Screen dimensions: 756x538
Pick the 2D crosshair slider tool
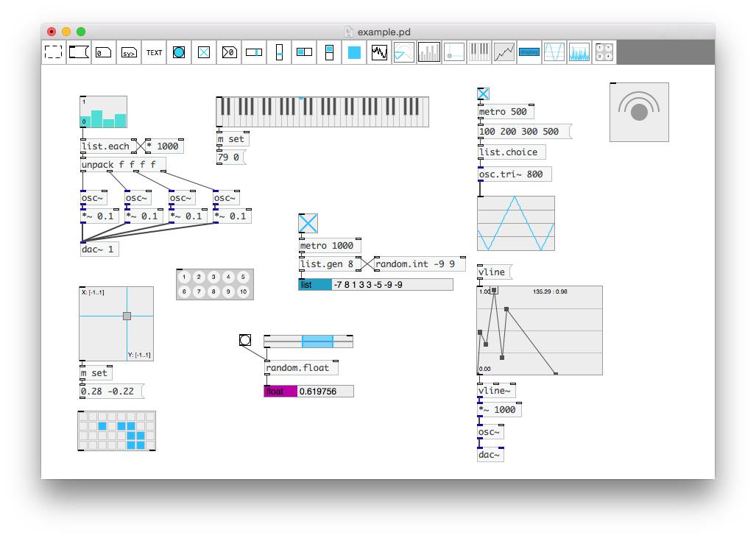[x=454, y=52]
